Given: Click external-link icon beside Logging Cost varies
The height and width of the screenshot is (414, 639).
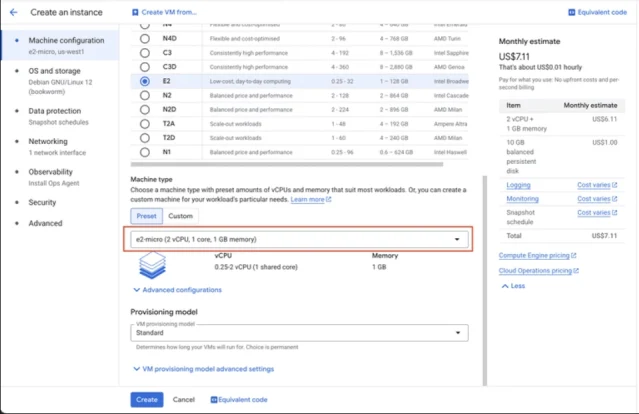Looking at the screenshot, I should click(615, 185).
